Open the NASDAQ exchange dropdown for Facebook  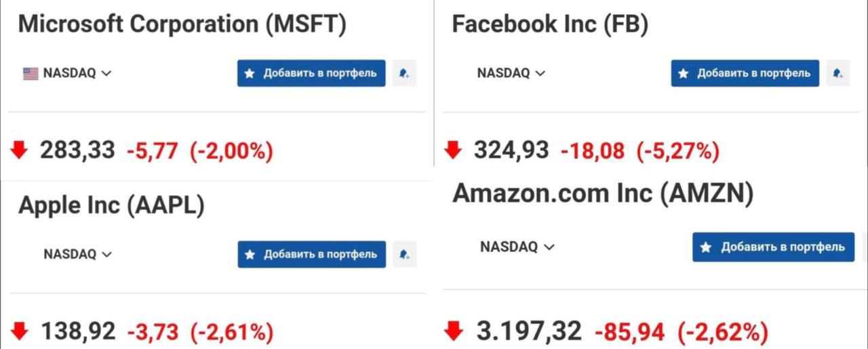[511, 73]
